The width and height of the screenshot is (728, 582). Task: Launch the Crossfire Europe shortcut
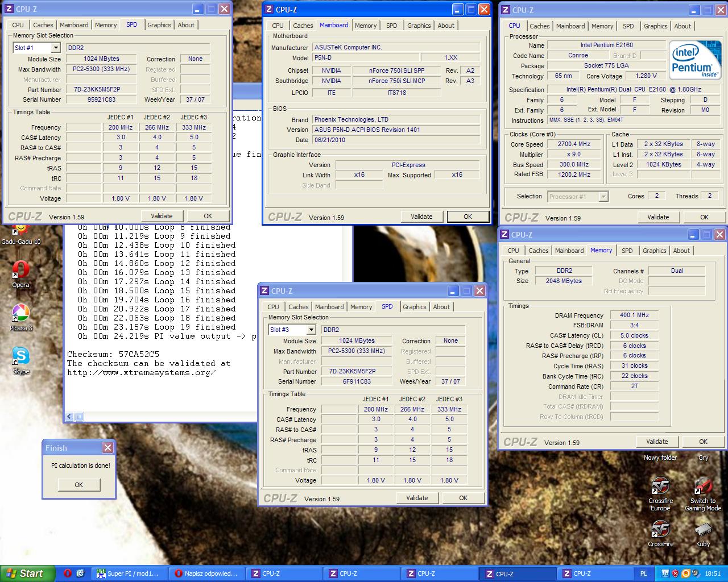point(660,487)
